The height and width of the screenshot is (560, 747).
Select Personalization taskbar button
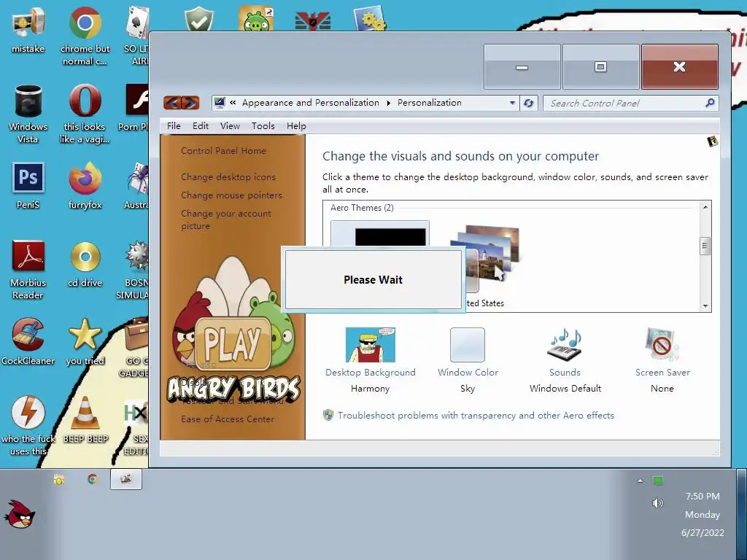tap(125, 479)
